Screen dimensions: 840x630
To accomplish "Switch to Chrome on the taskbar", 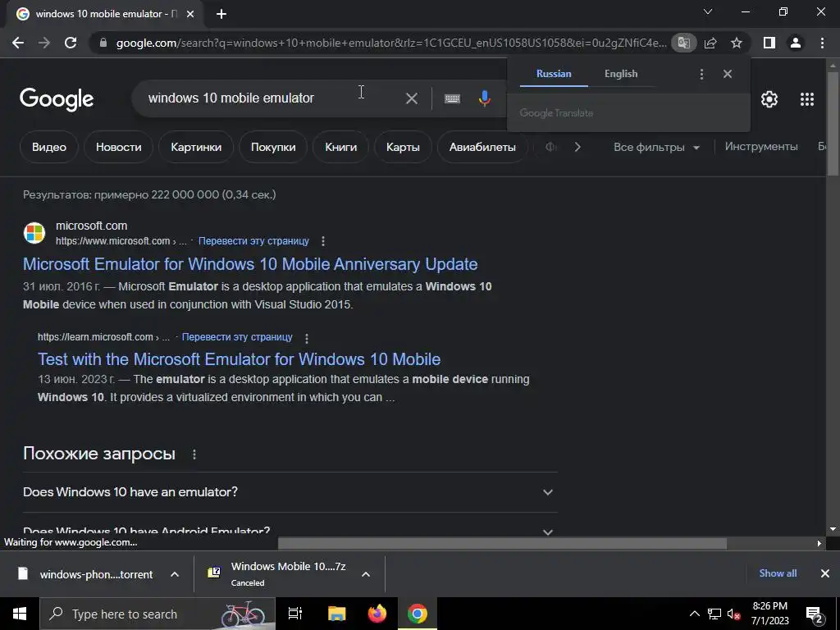I will [x=418, y=614].
